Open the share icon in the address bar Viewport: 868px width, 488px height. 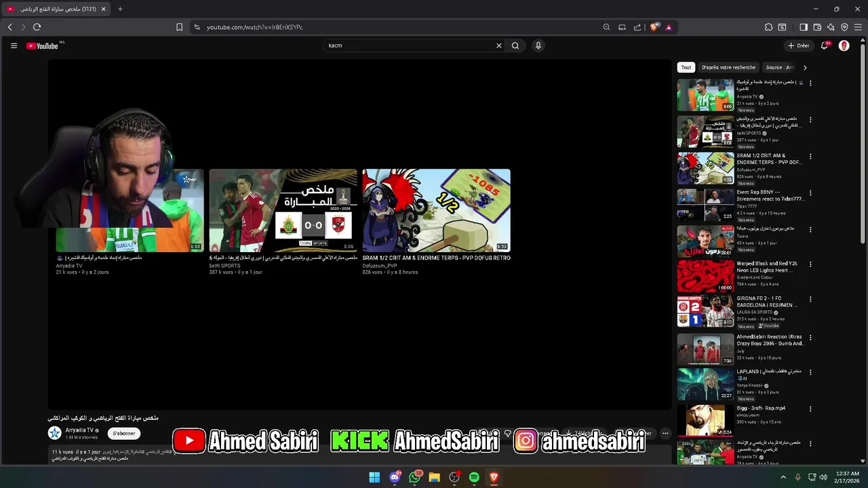tap(637, 27)
